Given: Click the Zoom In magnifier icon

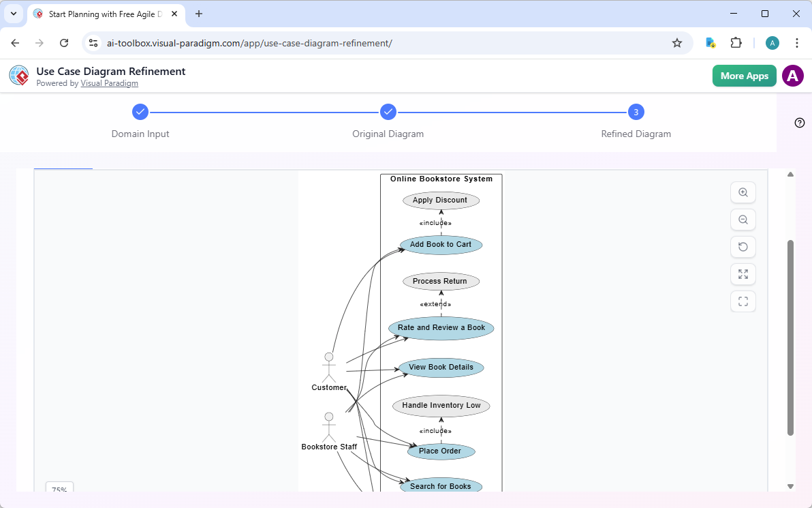Looking at the screenshot, I should point(743,192).
